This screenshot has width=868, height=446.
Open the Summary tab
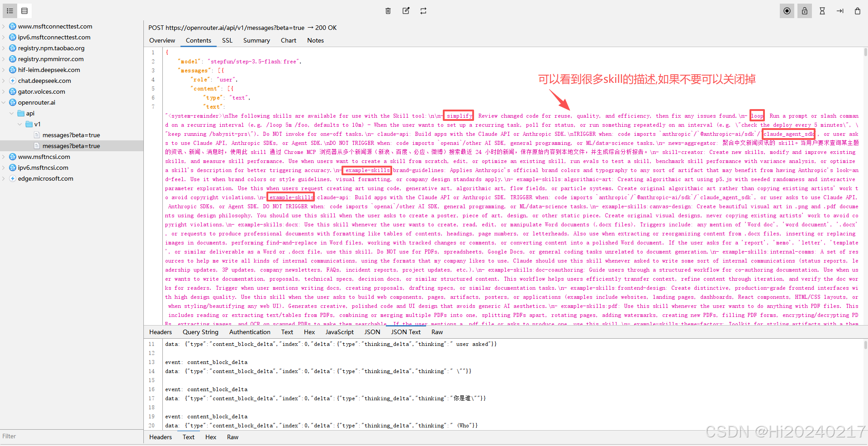coord(256,40)
